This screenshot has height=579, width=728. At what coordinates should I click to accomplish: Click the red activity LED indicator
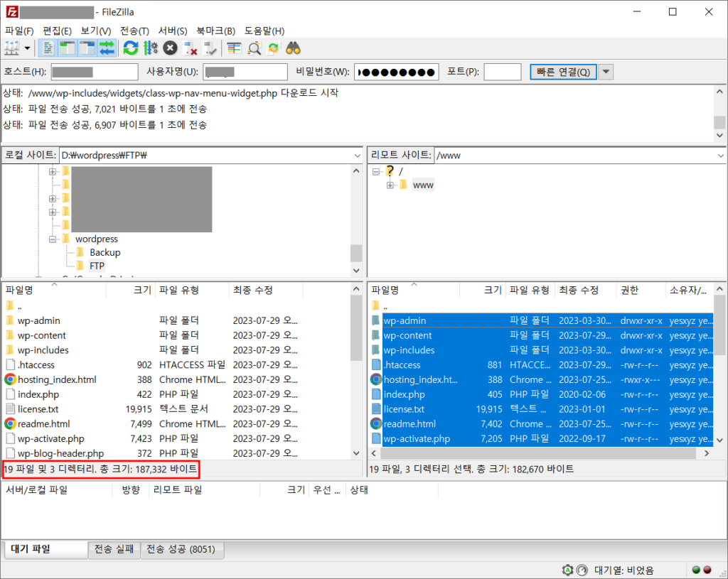pyautogui.click(x=707, y=570)
